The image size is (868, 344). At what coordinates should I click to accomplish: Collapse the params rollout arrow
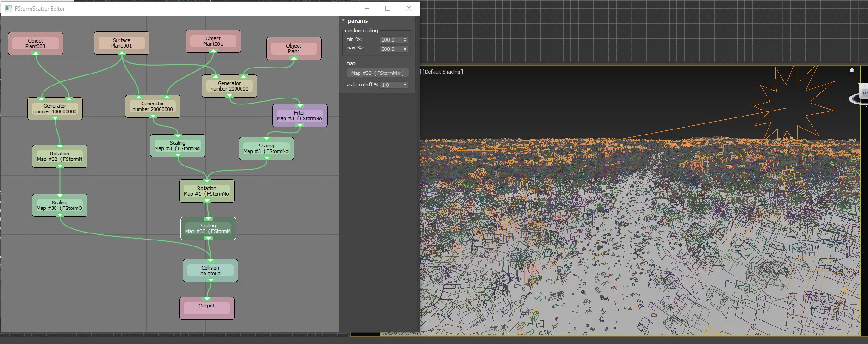[x=343, y=21]
